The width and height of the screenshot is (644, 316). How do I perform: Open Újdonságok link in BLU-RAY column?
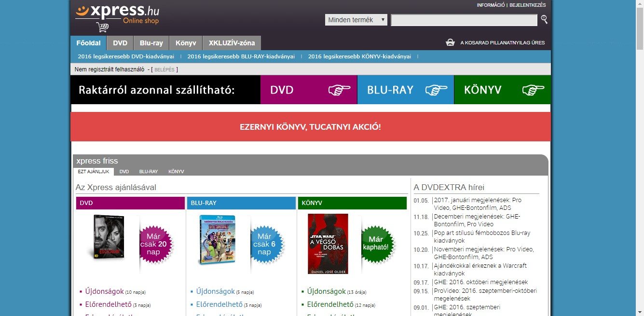point(216,291)
